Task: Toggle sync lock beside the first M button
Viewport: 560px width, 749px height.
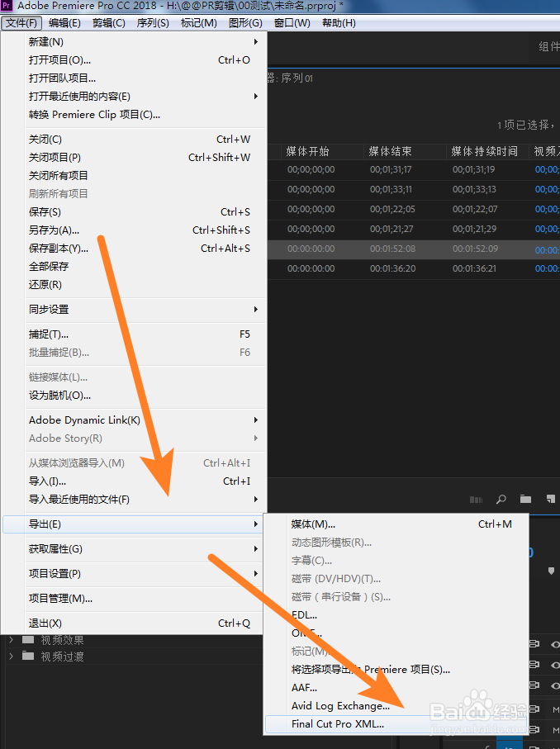Action: pyautogui.click(x=534, y=709)
